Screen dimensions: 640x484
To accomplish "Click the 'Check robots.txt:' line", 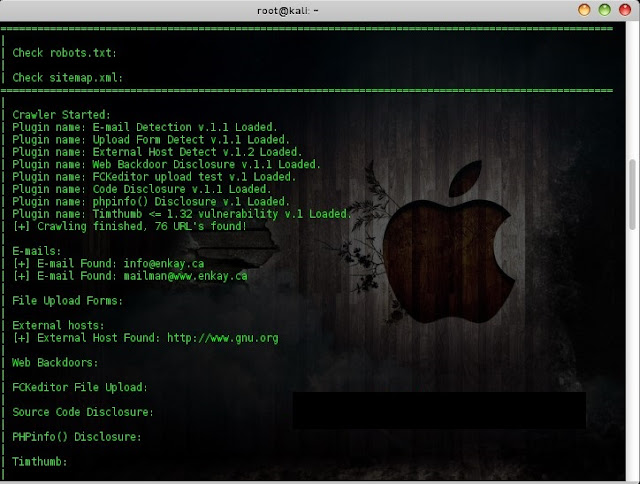I will pyautogui.click(x=64, y=53).
